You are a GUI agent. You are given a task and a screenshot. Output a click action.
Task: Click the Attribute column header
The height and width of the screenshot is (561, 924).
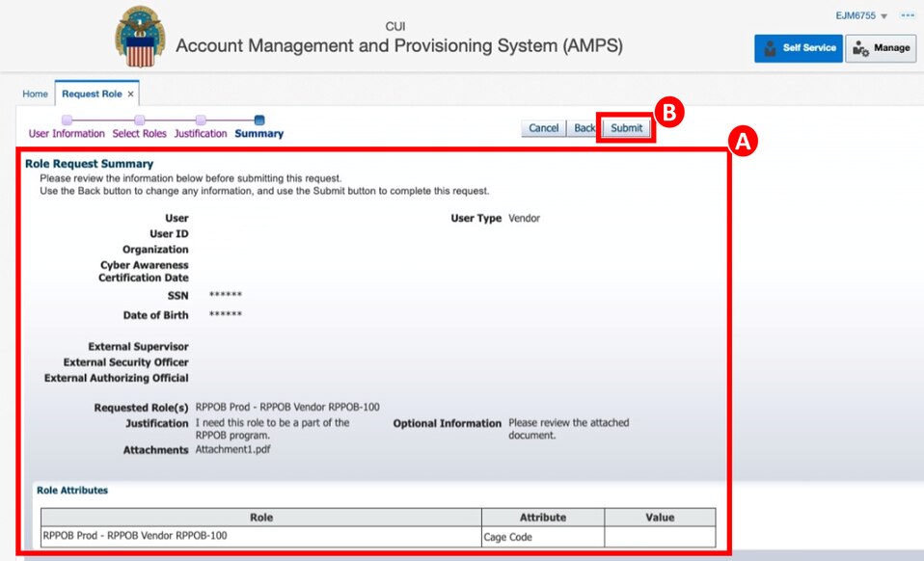tap(542, 518)
